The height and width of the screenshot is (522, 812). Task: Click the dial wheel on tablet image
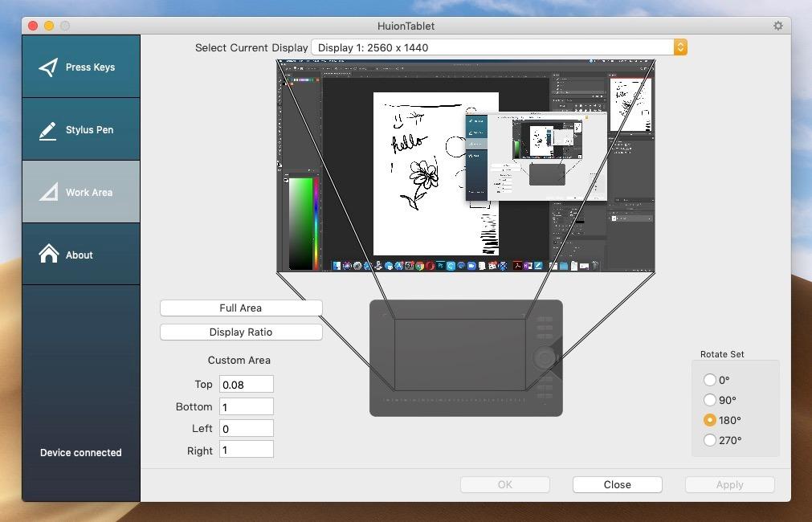[x=545, y=357]
